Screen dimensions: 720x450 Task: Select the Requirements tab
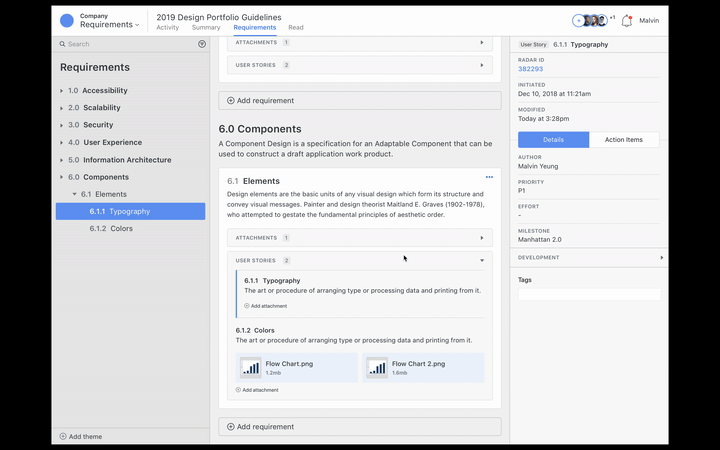[255, 28]
